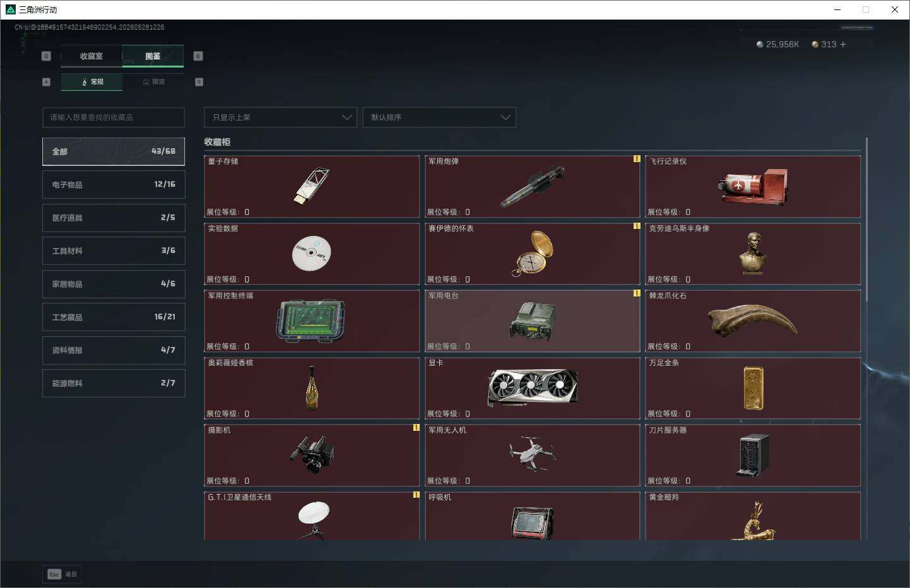This screenshot has width=910, height=588.
Task: Minimize the 三角洲行动 window
Action: (x=837, y=9)
